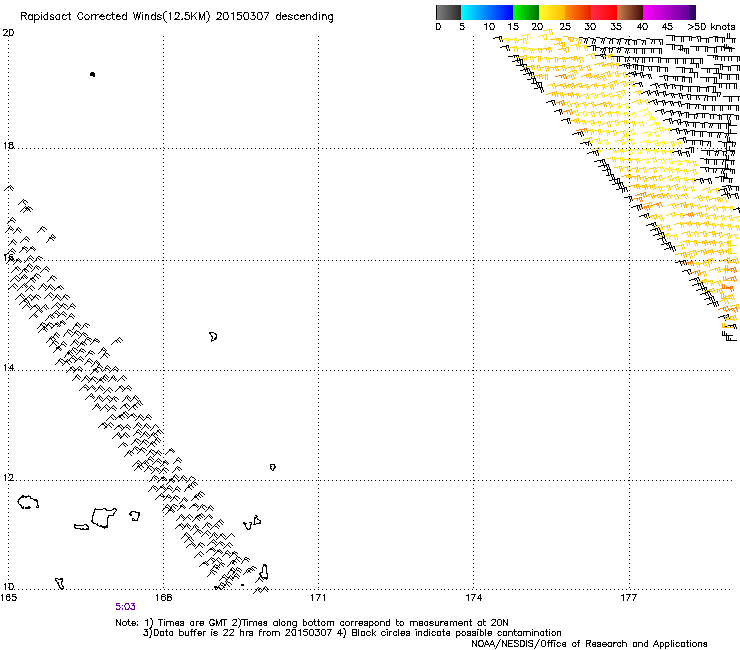The width and height of the screenshot is (740, 650).
Task: Select the magenta 40-45 knots legend color
Action: click(656, 12)
